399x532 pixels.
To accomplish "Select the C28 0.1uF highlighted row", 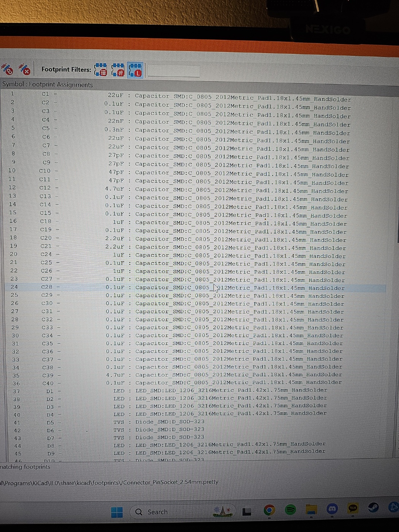I will [x=190, y=288].
